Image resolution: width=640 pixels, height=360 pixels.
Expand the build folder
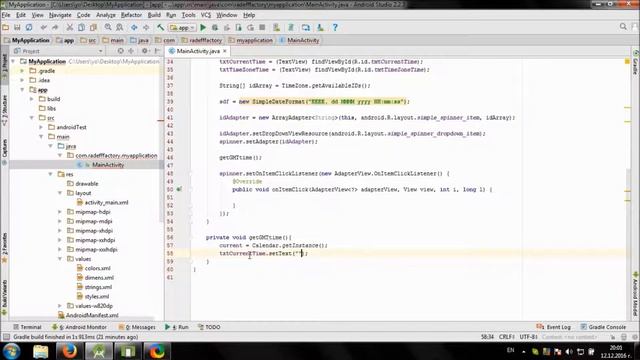click(32, 99)
